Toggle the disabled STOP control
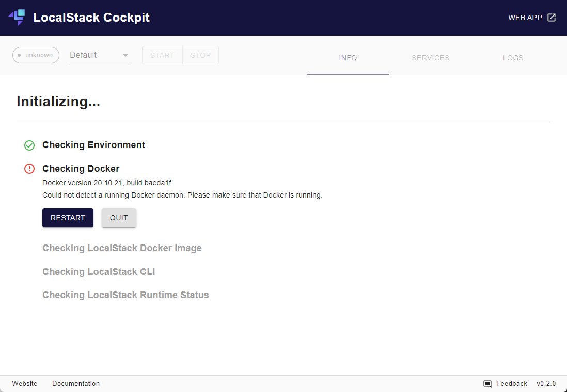The height and width of the screenshot is (392, 567). coord(200,55)
